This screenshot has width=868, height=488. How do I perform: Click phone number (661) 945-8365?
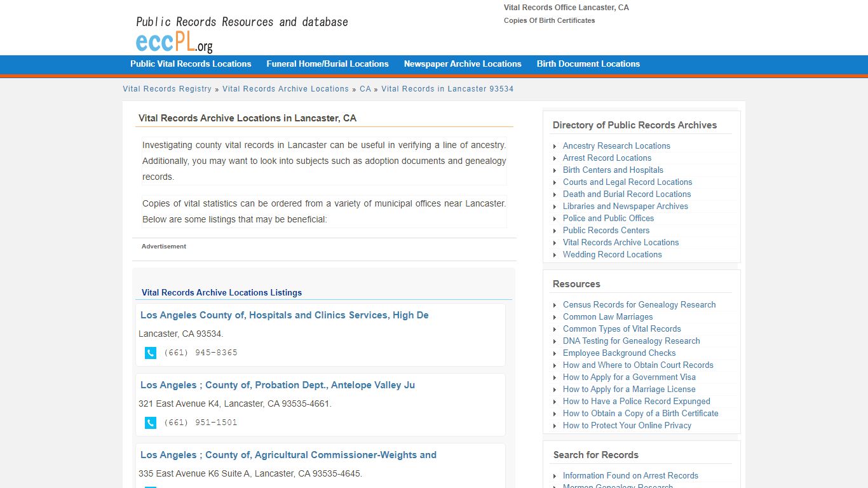click(201, 353)
